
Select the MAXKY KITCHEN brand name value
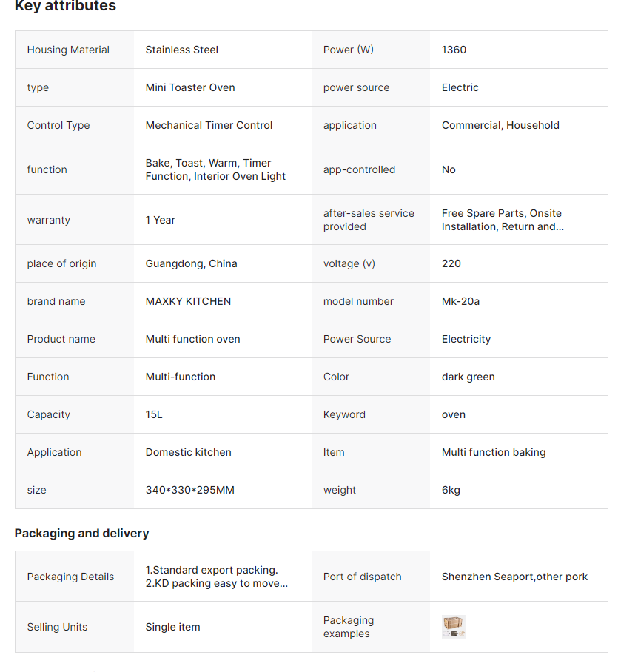tap(188, 301)
